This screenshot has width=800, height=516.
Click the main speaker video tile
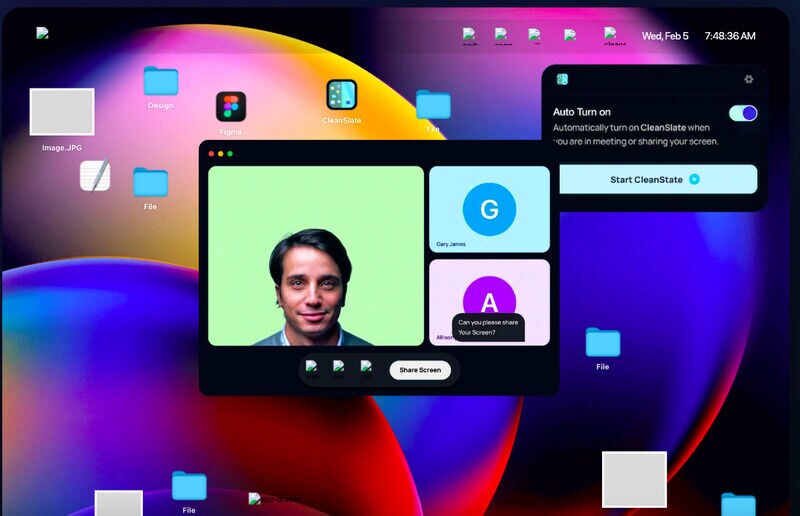(x=316, y=256)
